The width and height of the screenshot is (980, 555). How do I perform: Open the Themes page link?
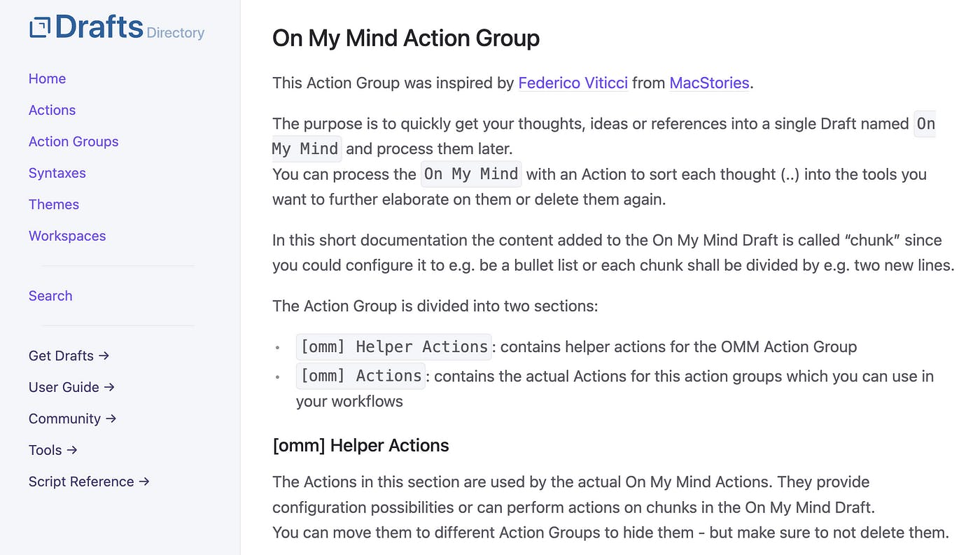[x=54, y=205]
